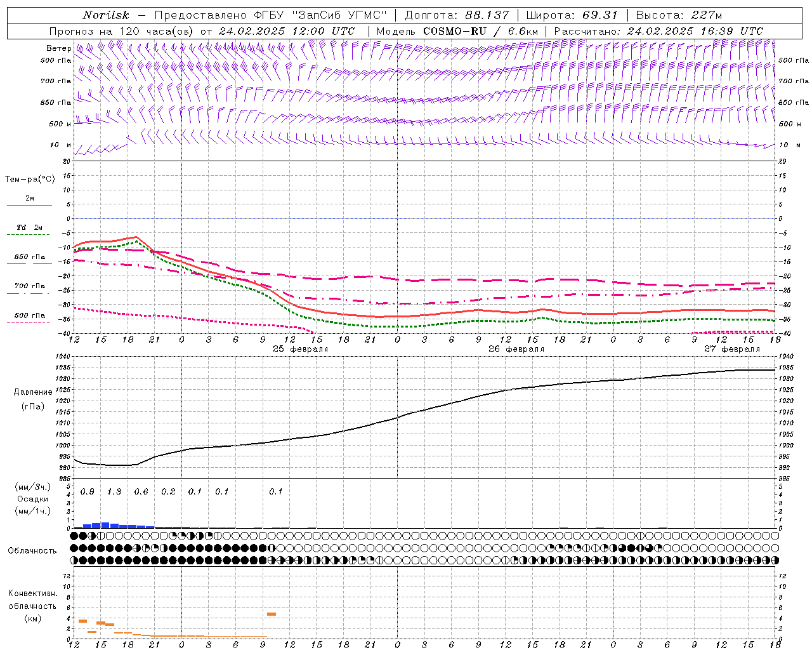The height and width of the screenshot is (650, 812).
Task: Click the 27 февраля date label
Action: pyautogui.click(x=731, y=349)
